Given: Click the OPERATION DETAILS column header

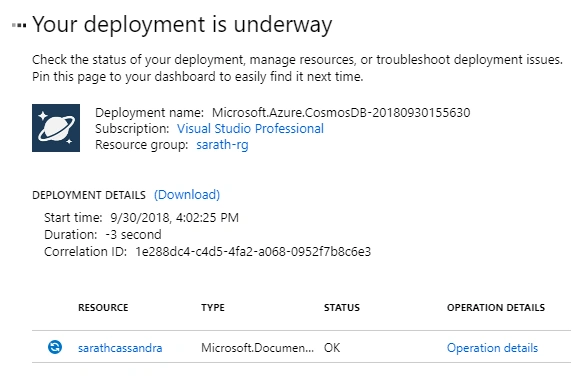Looking at the screenshot, I should tap(496, 308).
